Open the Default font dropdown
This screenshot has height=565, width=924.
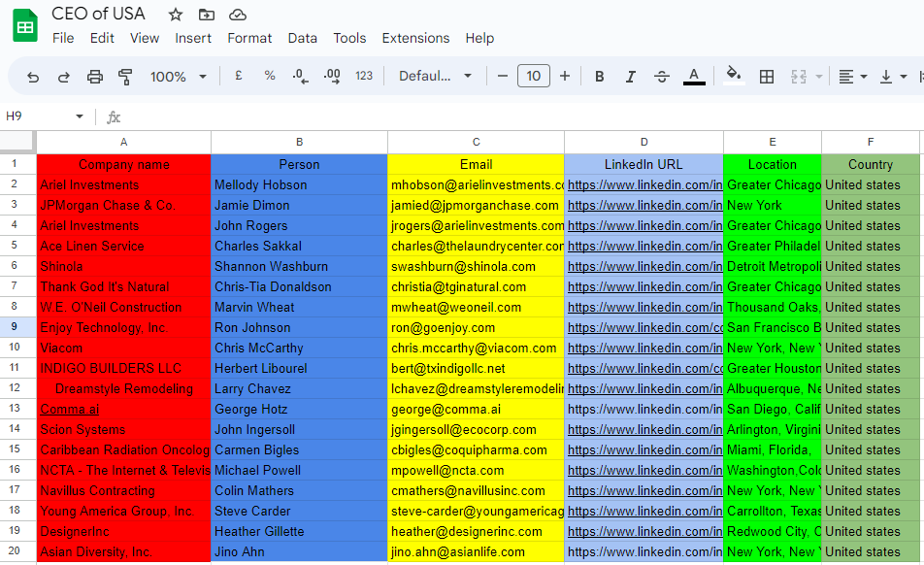436,76
